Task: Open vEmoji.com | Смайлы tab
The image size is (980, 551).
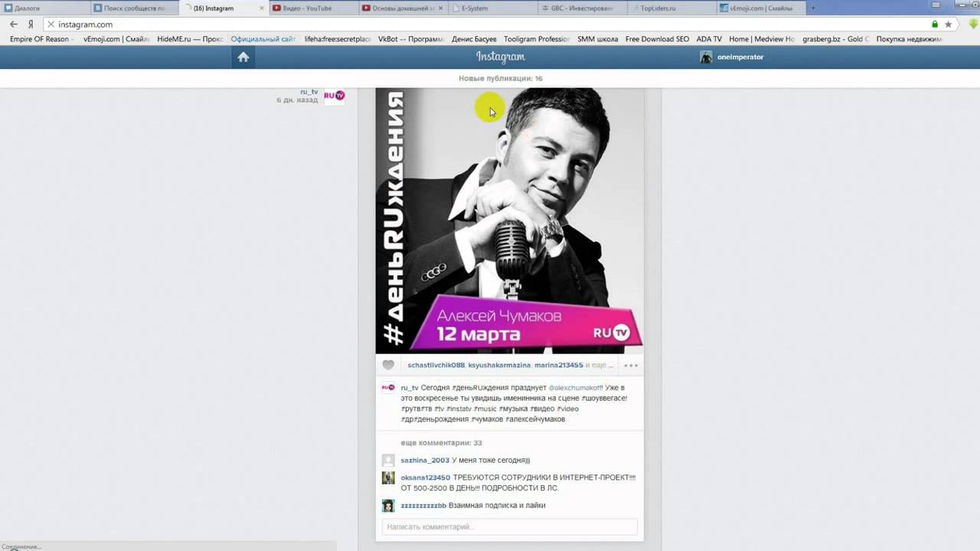Action: click(762, 8)
